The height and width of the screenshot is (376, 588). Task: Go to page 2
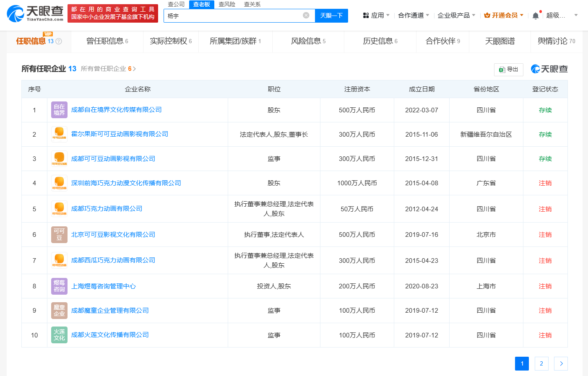click(541, 363)
